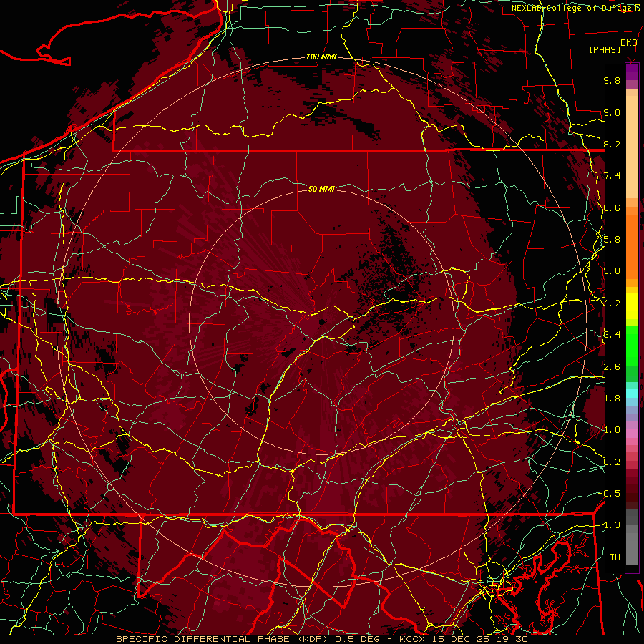The height and width of the screenshot is (644, 644).
Task: Click the 9.0 value on the color scale
Action: (x=612, y=112)
